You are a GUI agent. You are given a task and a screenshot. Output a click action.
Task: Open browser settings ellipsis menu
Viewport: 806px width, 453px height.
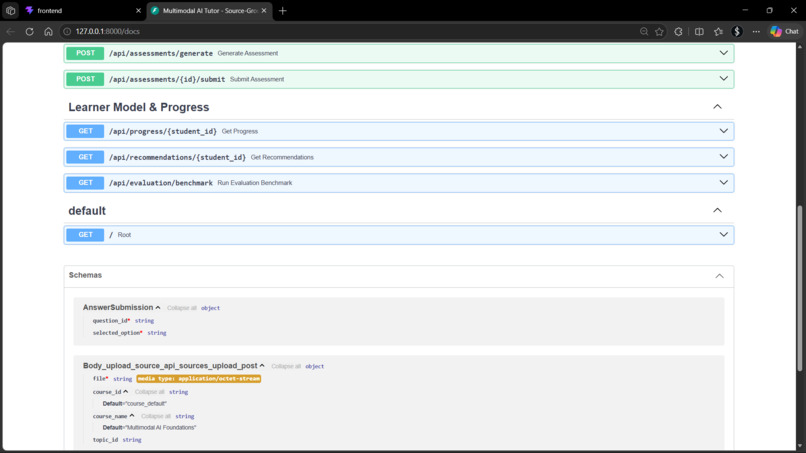756,31
